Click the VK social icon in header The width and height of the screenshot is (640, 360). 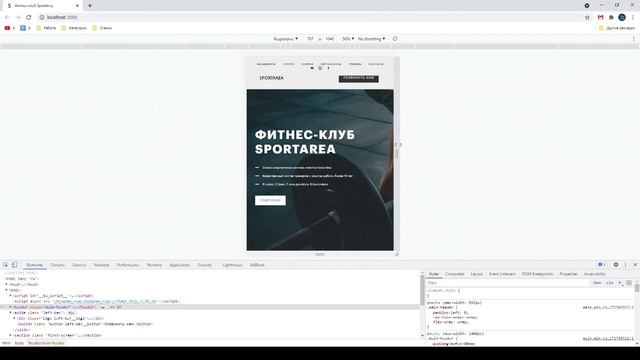312,68
